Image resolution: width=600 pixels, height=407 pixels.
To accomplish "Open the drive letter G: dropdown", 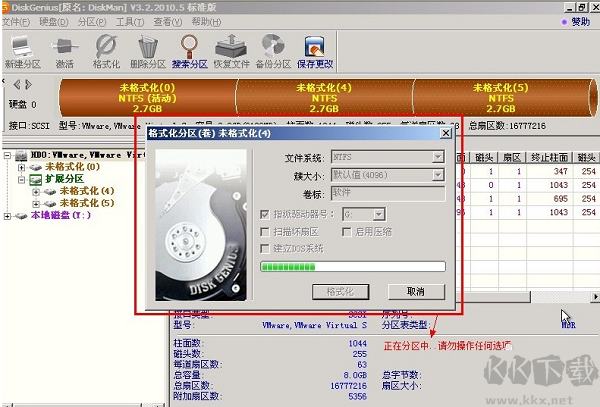I will pyautogui.click(x=379, y=215).
